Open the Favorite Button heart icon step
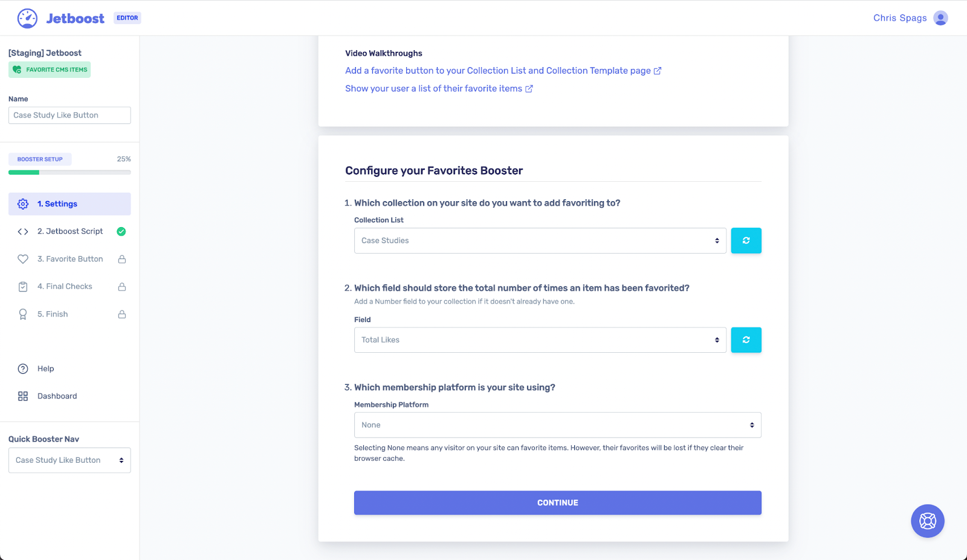 [x=22, y=259]
